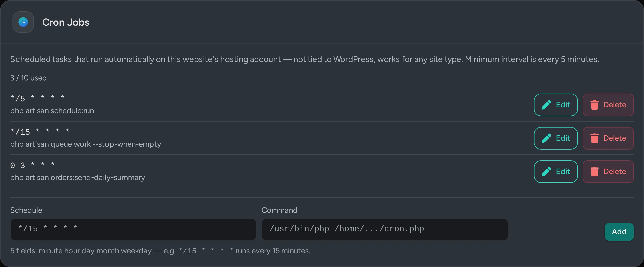Edit the schedule:run cron job
The height and width of the screenshot is (267, 644).
556,105
